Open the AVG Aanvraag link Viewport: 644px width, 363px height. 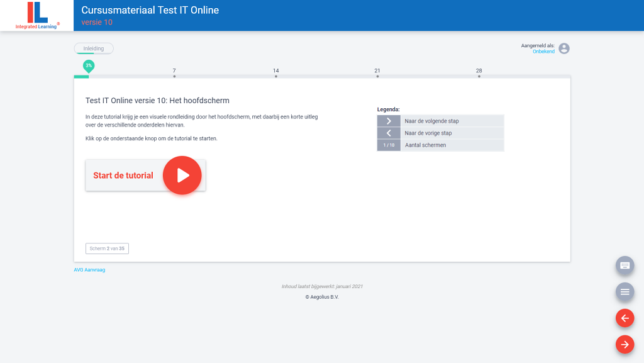click(89, 269)
